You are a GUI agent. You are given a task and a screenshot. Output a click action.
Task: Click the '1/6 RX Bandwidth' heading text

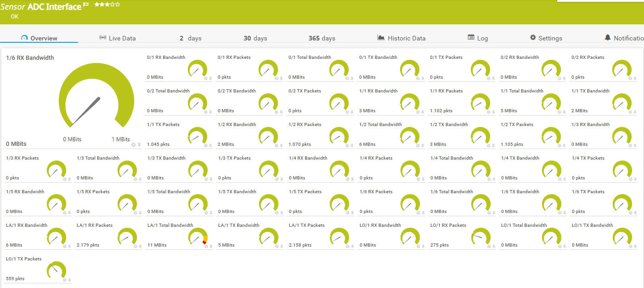point(30,58)
